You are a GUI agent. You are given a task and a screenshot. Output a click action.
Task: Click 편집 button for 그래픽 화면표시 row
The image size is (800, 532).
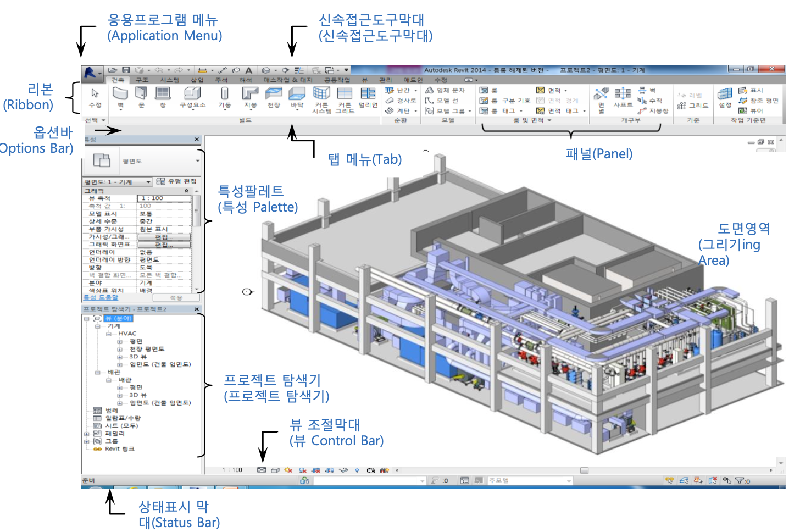pyautogui.click(x=164, y=245)
